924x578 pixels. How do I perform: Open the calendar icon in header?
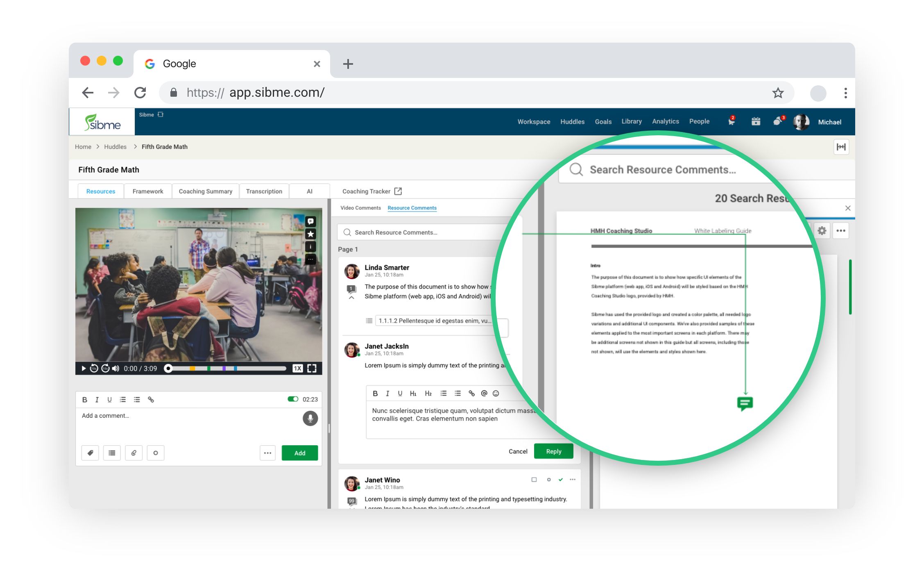point(756,121)
